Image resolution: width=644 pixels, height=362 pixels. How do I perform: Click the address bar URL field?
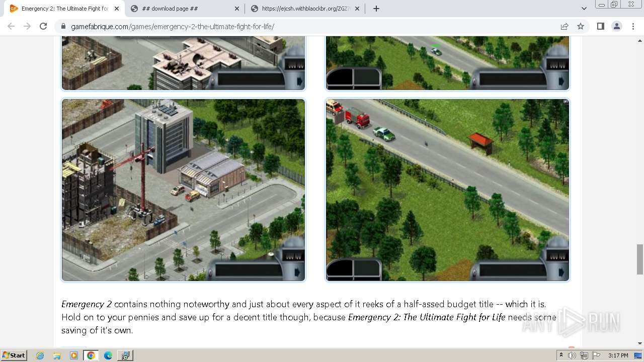click(x=312, y=26)
